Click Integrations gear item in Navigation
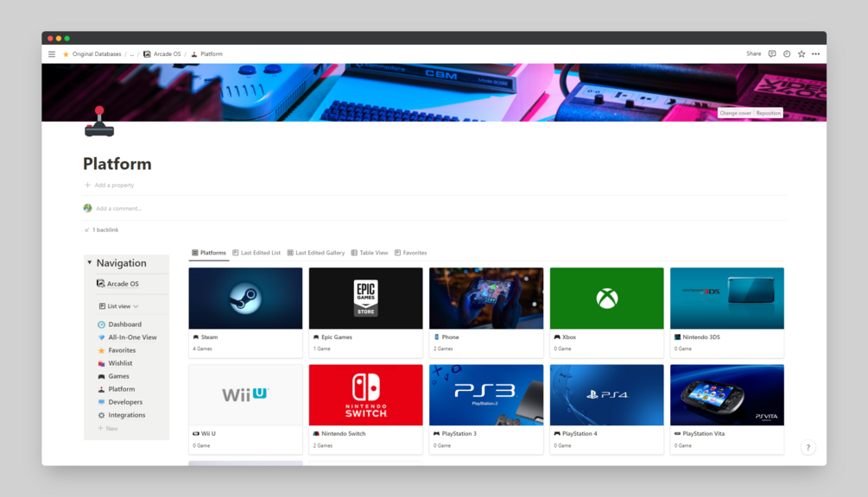The width and height of the screenshot is (868, 497). click(x=121, y=415)
